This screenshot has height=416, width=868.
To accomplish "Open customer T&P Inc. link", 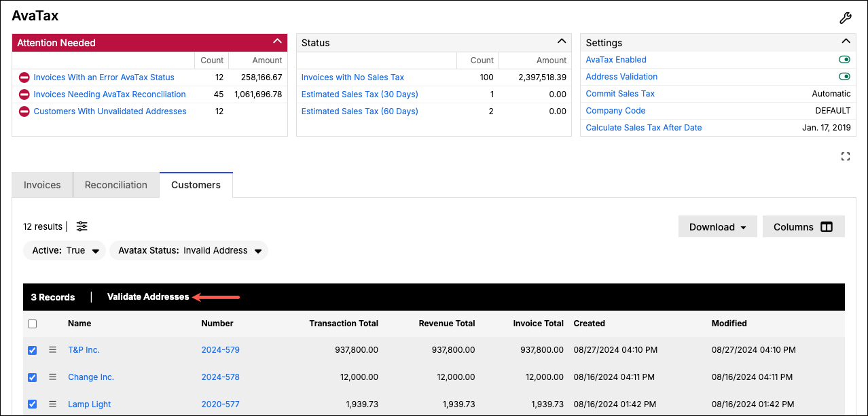I will (x=84, y=350).
